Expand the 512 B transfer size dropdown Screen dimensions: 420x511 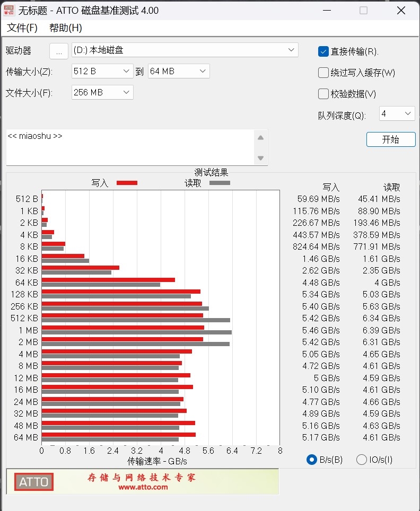[102, 71]
